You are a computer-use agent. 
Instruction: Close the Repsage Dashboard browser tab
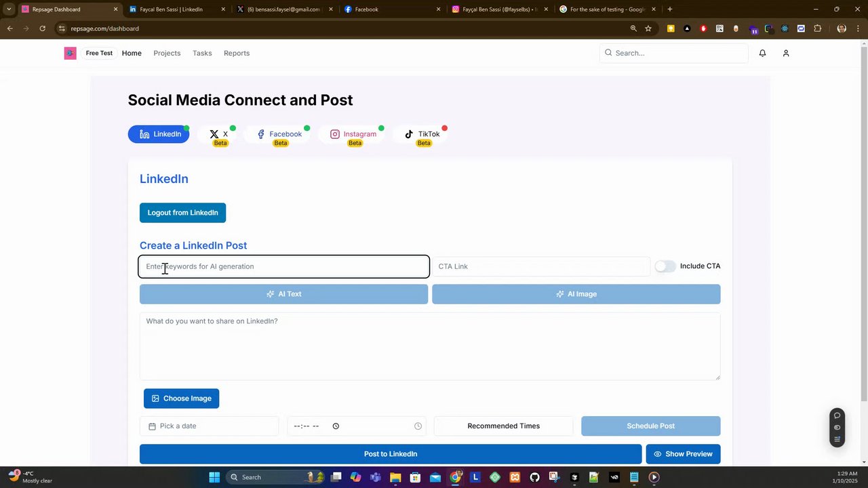(x=115, y=9)
